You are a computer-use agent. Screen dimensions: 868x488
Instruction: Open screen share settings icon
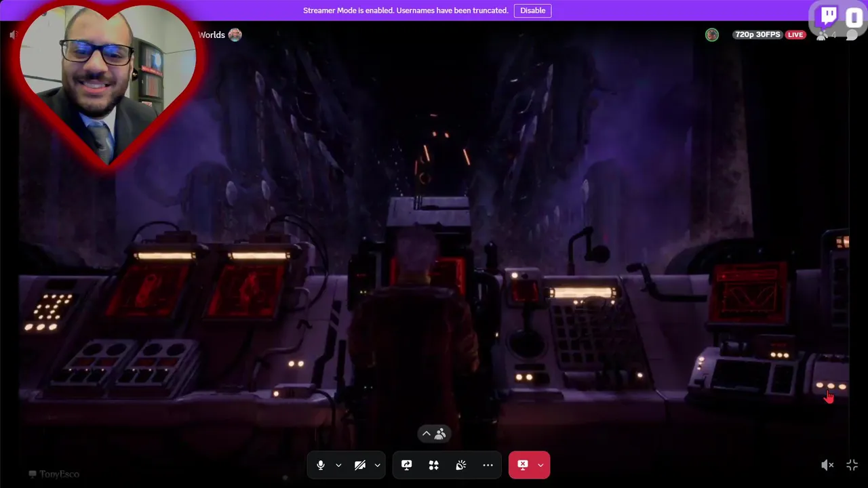pyautogui.click(x=406, y=465)
